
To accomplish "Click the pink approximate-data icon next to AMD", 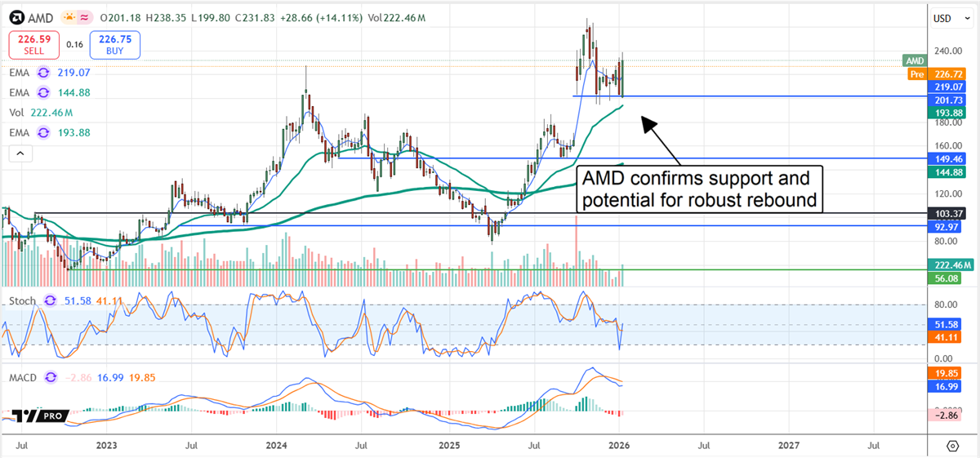I will 85,16.
